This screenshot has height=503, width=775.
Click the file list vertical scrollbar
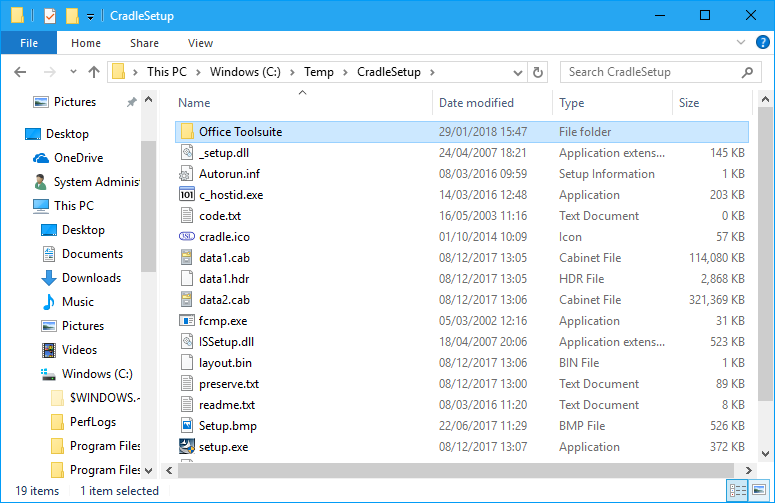coord(765,254)
